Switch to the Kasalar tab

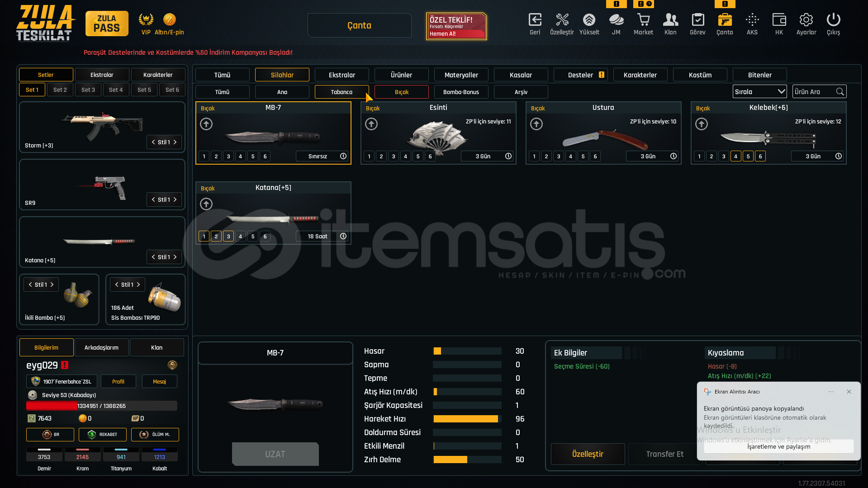(x=521, y=75)
